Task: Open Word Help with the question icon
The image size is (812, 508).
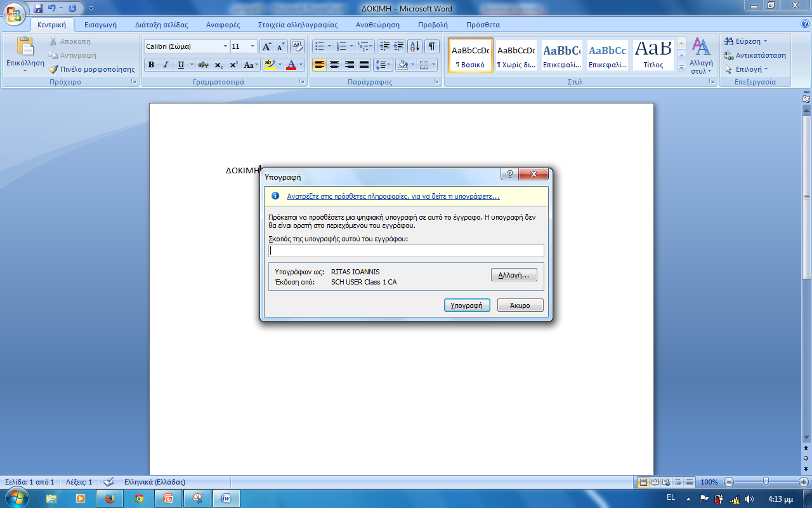Action: tap(805, 24)
